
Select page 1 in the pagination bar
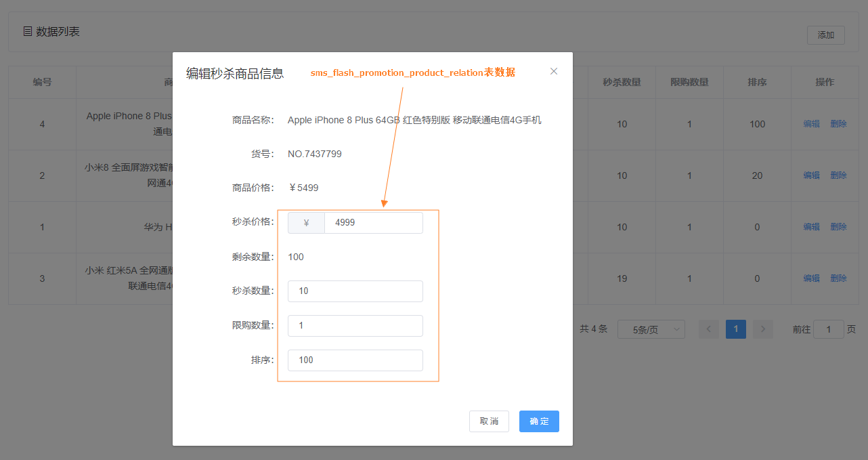pos(735,329)
